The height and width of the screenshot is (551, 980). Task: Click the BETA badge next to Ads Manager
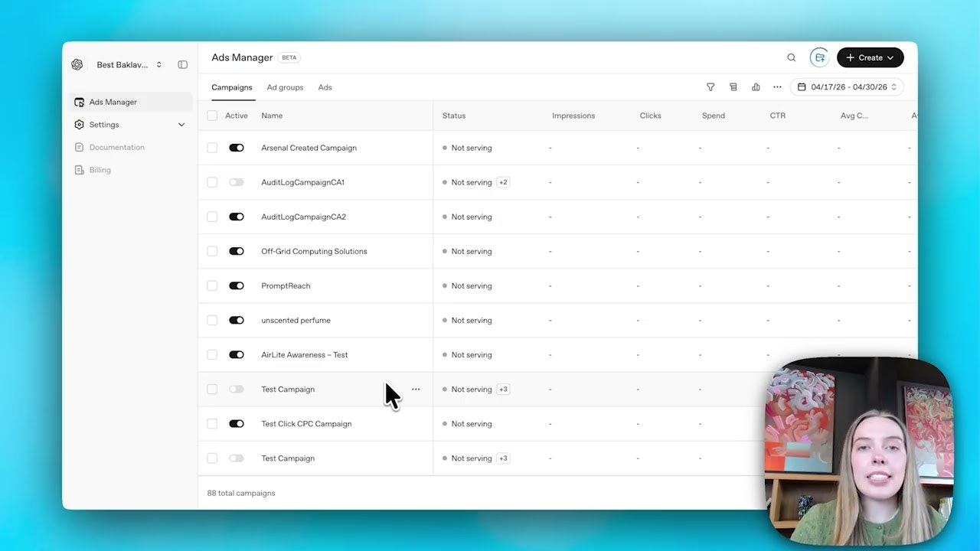tap(289, 57)
